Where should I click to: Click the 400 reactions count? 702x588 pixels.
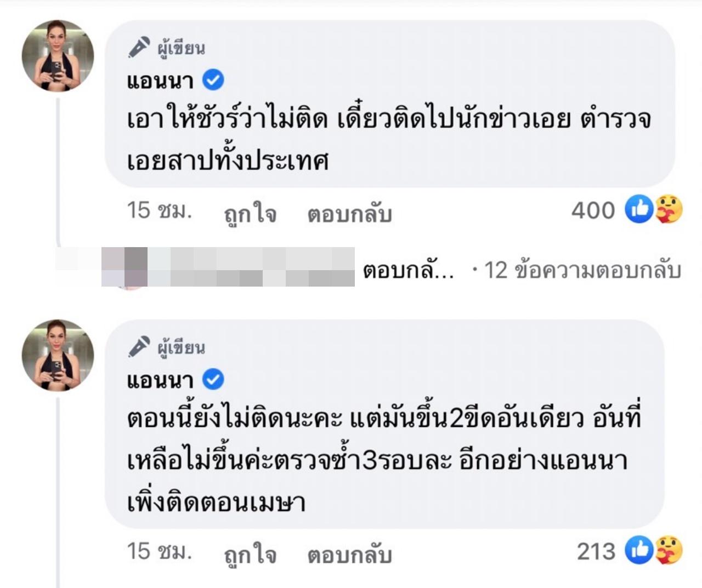593,210
